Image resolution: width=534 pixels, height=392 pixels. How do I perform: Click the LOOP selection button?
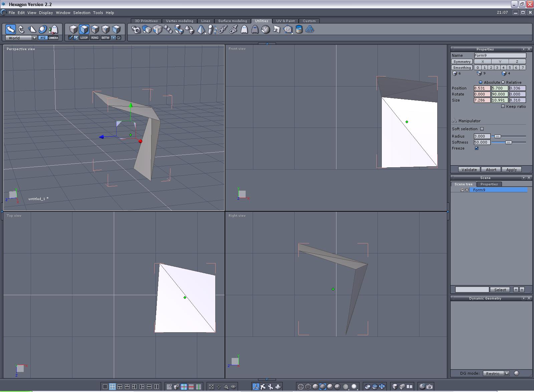click(x=84, y=38)
